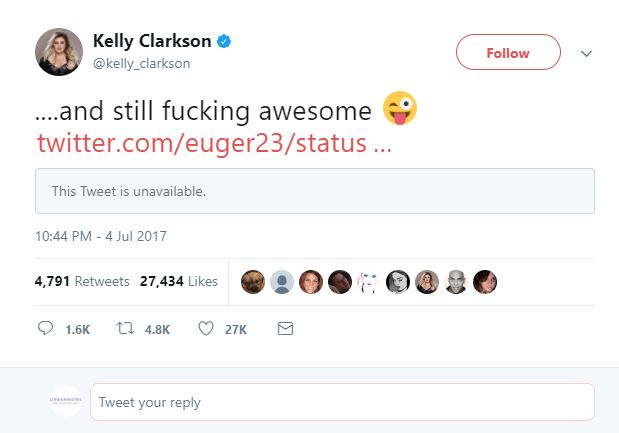Click the @kelly_clarkson handle

coord(141,63)
